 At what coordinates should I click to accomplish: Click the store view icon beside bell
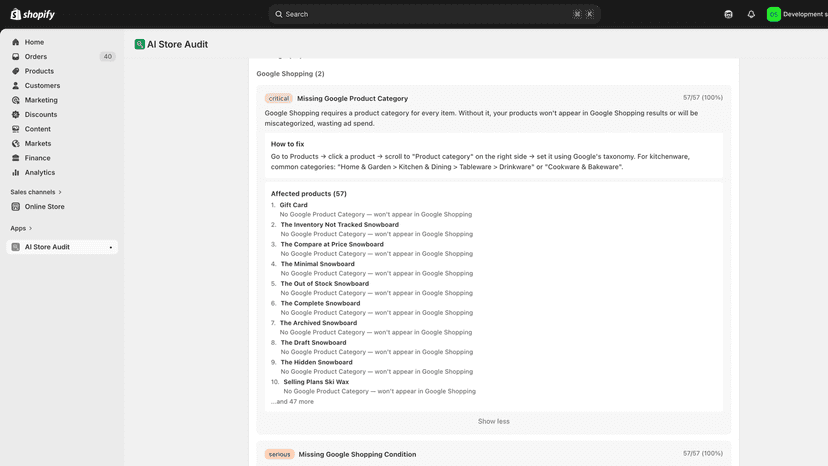click(x=728, y=14)
